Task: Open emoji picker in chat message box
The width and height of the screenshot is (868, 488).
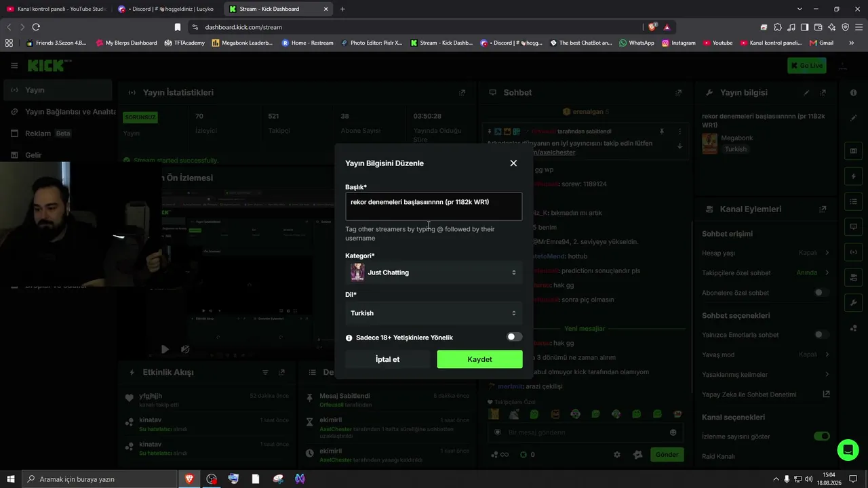Action: pyautogui.click(x=673, y=432)
